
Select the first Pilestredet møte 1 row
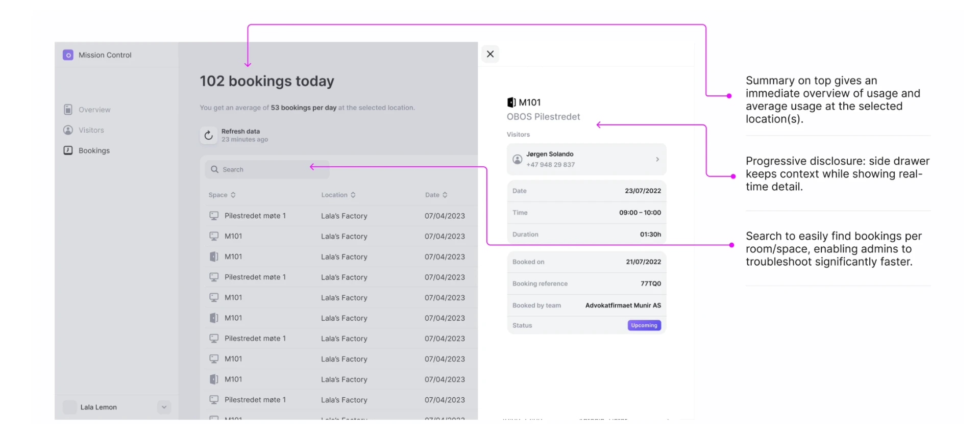[x=339, y=216]
